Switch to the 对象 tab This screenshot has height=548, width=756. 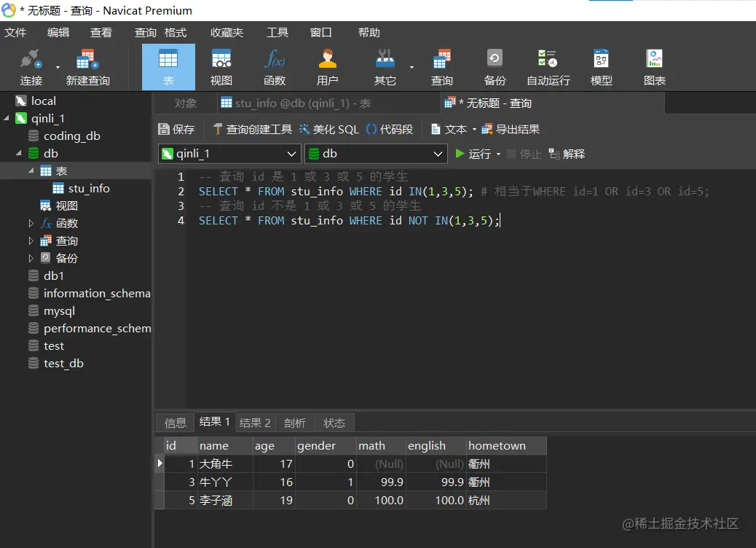click(185, 103)
